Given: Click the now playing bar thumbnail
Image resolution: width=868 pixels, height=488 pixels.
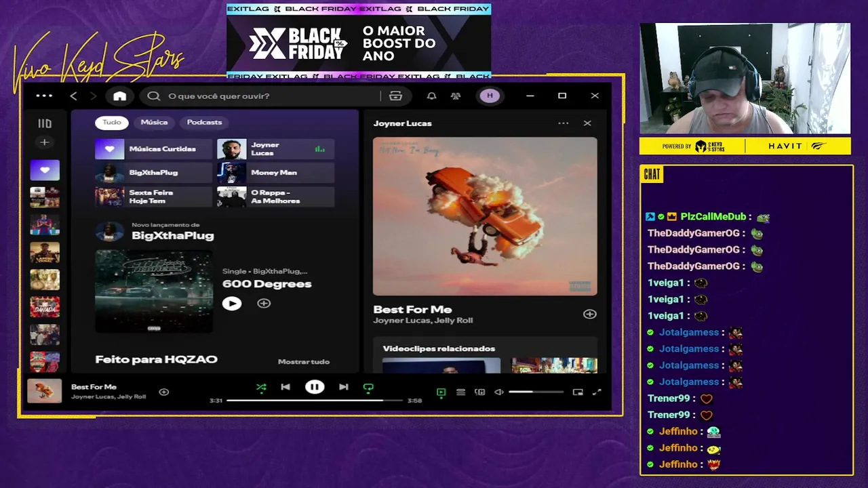Looking at the screenshot, I should coord(44,391).
